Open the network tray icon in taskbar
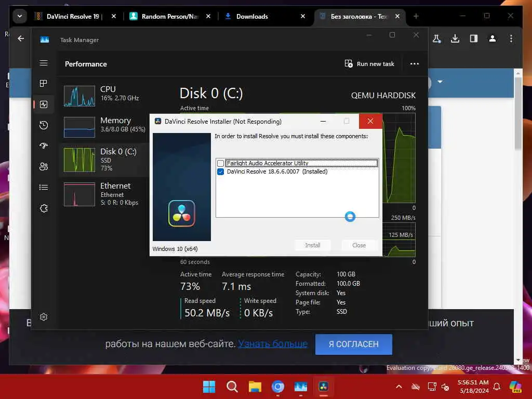Image resolution: width=532 pixels, height=399 pixels. click(432, 387)
